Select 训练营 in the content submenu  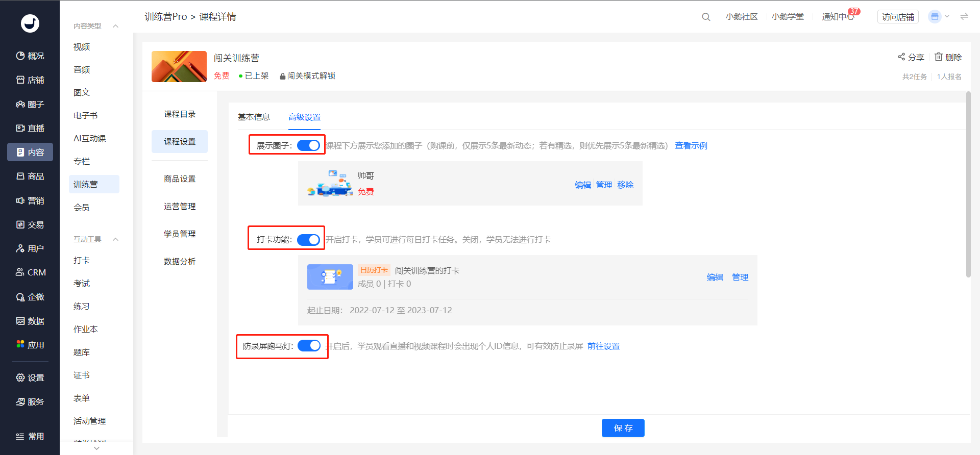(94, 184)
